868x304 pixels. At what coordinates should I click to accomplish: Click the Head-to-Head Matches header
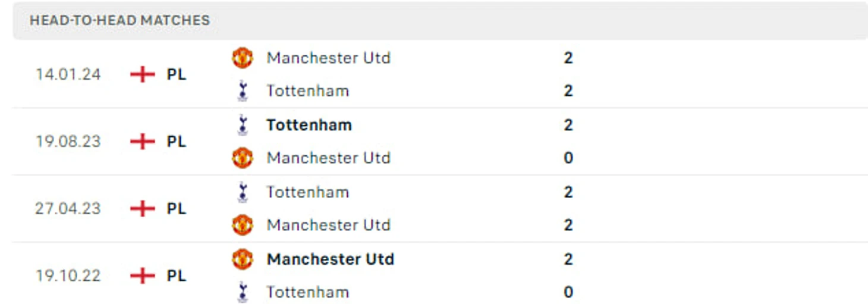point(119,20)
